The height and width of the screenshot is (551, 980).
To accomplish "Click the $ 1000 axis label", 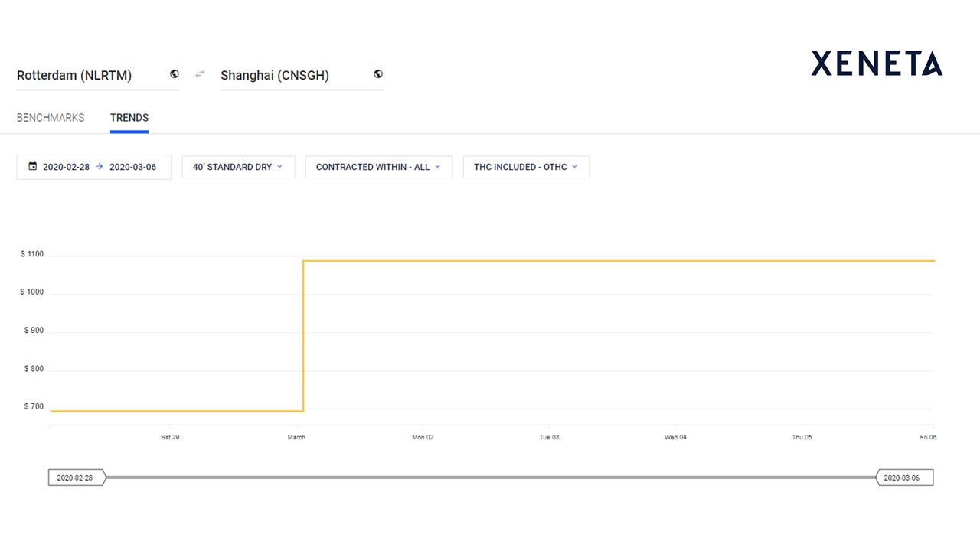I will 32,292.
